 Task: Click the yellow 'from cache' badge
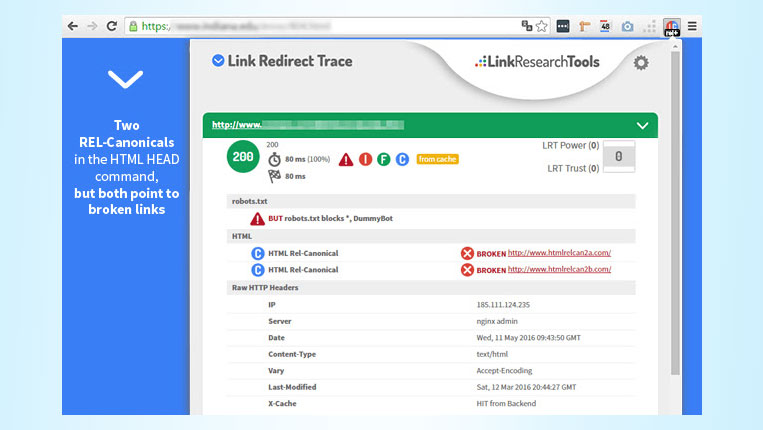[437, 159]
